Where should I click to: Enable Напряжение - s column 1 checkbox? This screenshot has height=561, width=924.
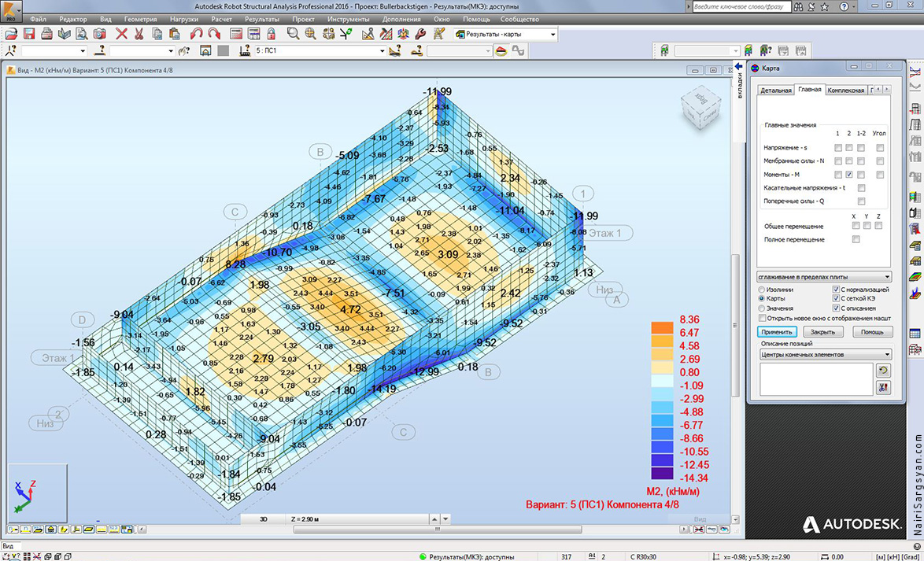pos(838,148)
